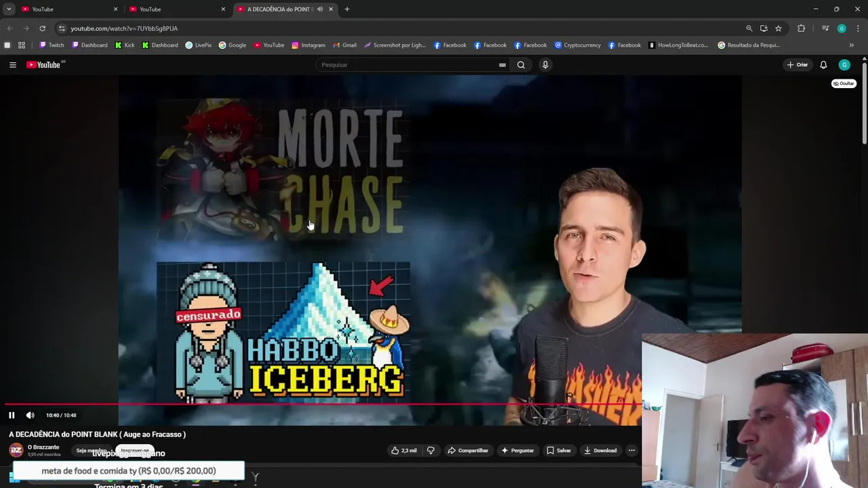Dislike the video with thumbs down
This screenshot has height=488, width=868.
click(431, 451)
